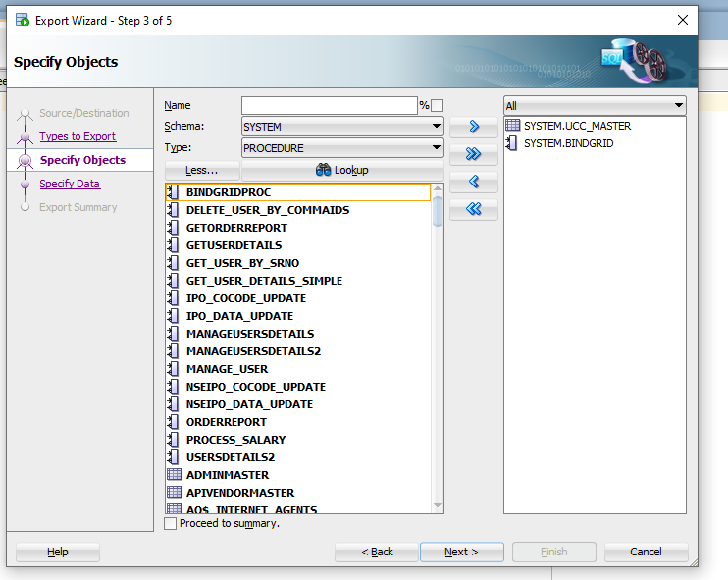
Task: Select the USERSDETAILS2 list entry text
Action: click(231, 457)
